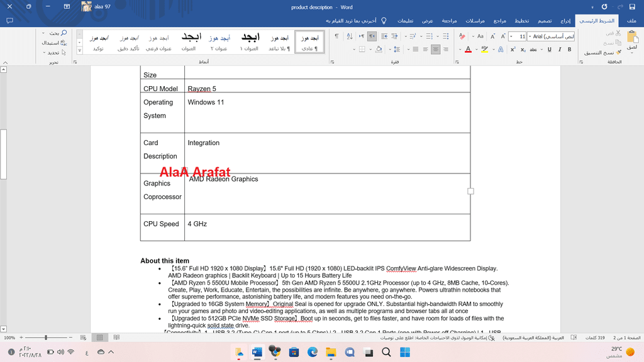Open the Layout tab تخطيط
Image resolution: width=644 pixels, height=362 pixels.
click(x=522, y=21)
